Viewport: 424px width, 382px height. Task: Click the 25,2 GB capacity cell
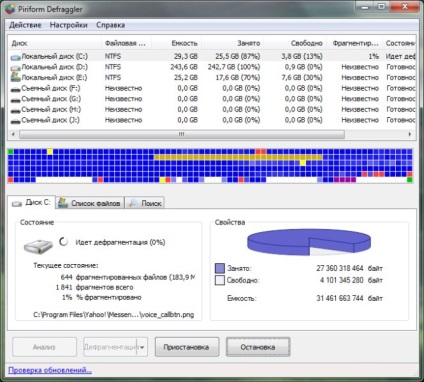point(186,78)
